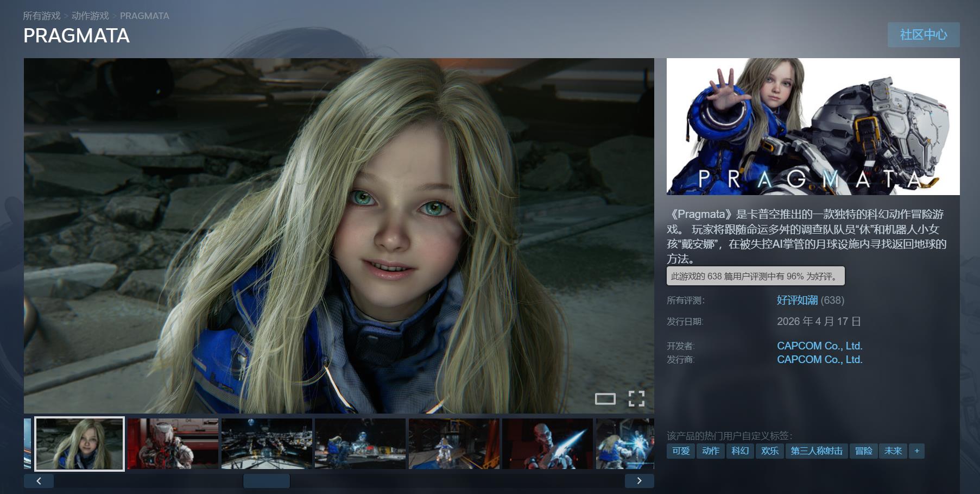Select the 未来 tag

(x=893, y=451)
